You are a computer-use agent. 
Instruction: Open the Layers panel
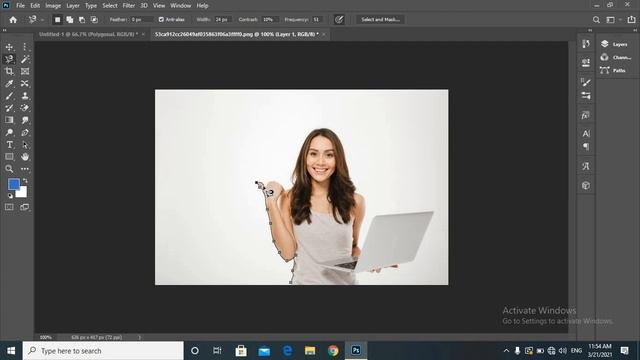[614, 44]
